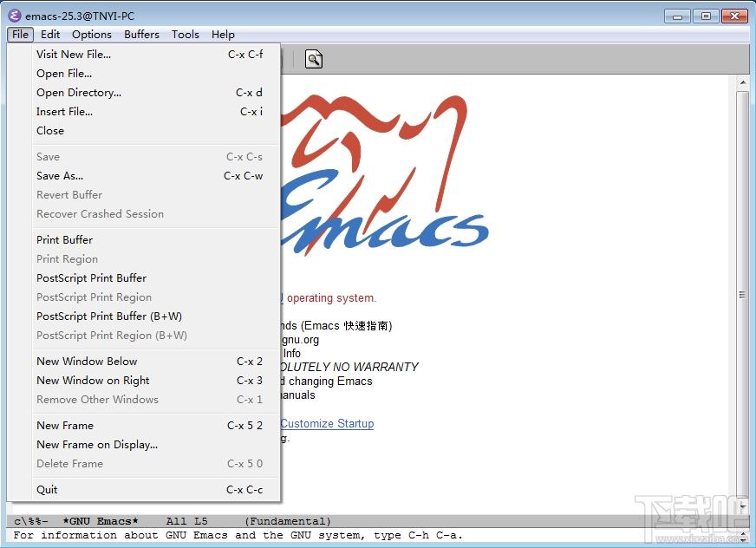Click PostScript Print Region without B+W
756x548 pixels.
point(156,297)
